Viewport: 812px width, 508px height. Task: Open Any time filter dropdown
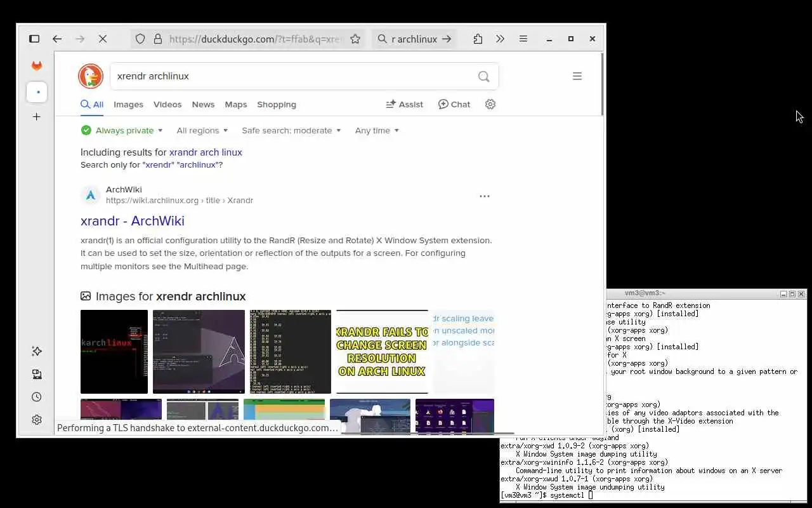click(x=377, y=130)
